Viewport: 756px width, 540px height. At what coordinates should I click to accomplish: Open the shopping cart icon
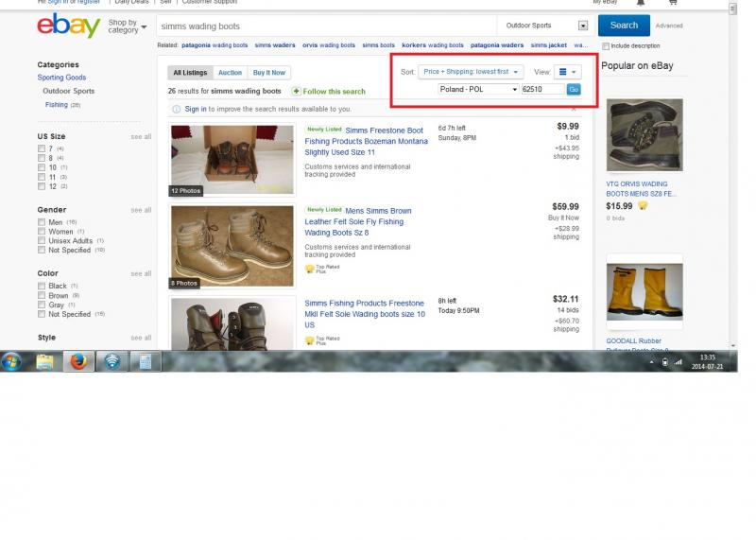[x=673, y=3]
